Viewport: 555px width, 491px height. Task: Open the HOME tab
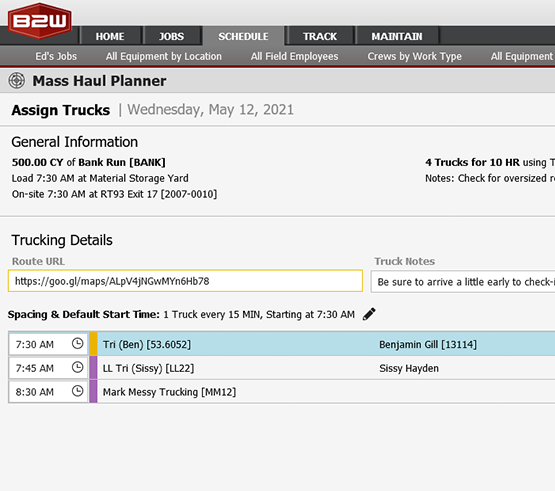click(x=110, y=36)
